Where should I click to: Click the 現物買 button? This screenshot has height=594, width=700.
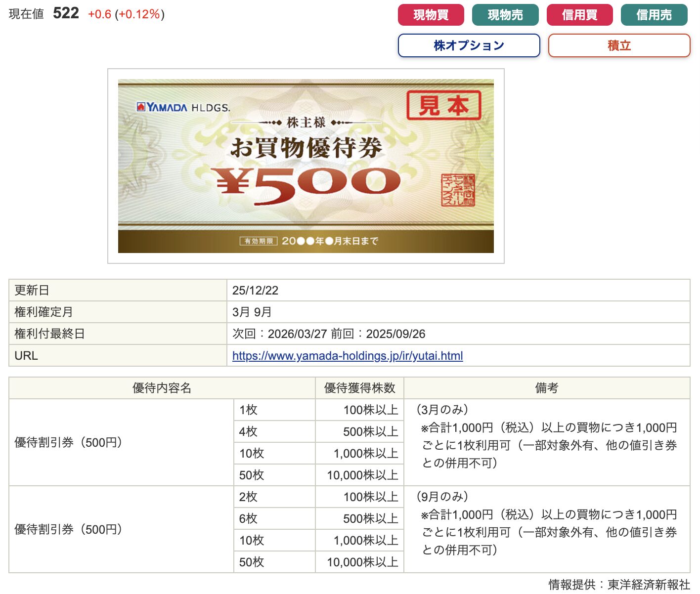[x=431, y=15]
